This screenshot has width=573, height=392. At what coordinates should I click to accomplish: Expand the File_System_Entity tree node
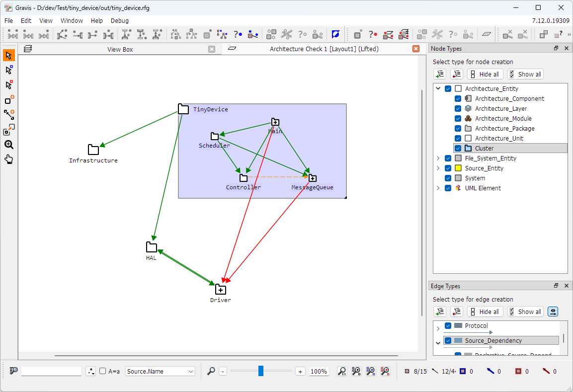point(438,158)
